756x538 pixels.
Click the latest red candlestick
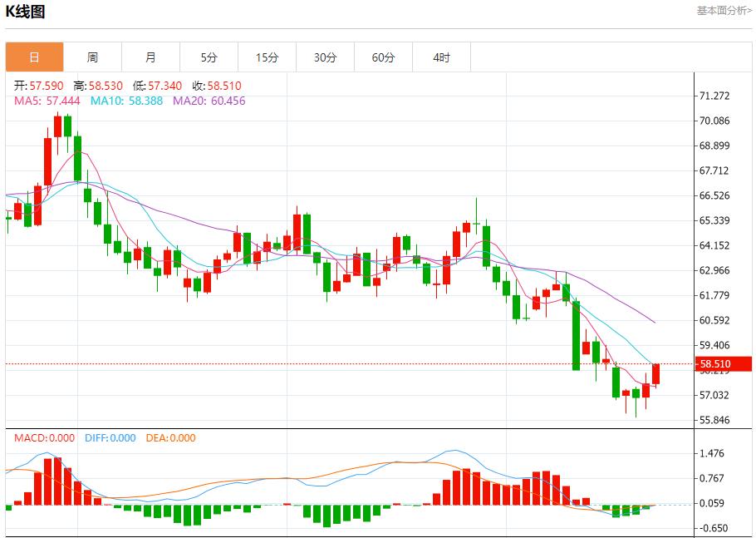(655, 373)
